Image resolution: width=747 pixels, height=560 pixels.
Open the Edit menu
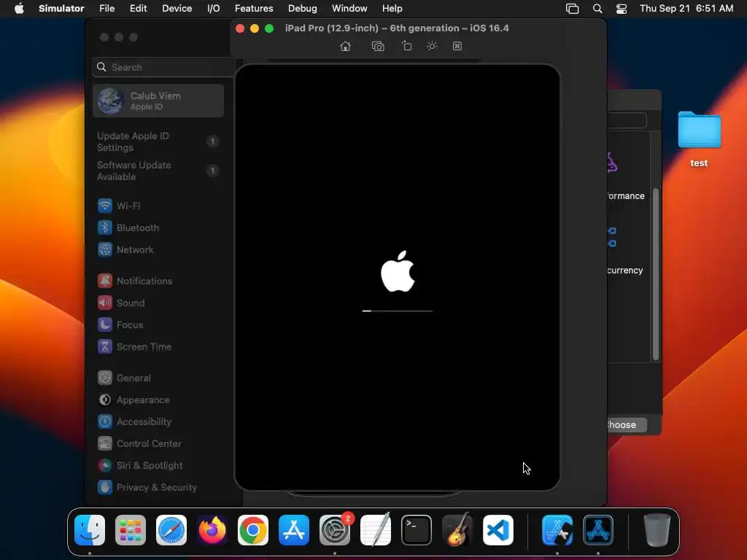pos(138,9)
